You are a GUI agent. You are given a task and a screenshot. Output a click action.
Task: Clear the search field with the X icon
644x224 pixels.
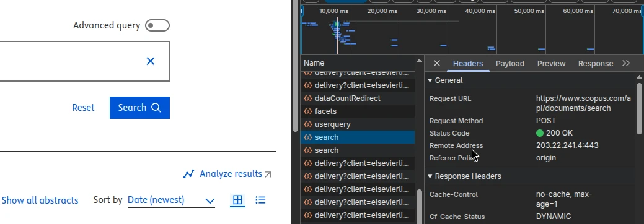[151, 61]
